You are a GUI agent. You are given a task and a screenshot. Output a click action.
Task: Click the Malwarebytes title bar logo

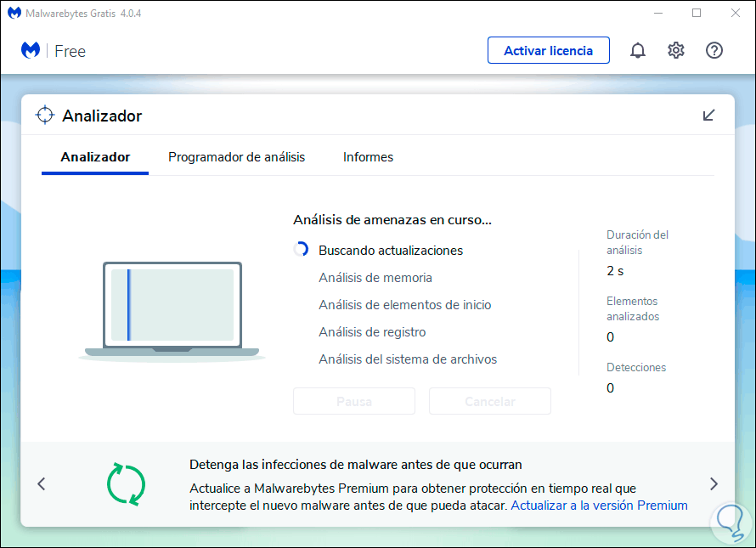[x=14, y=13]
